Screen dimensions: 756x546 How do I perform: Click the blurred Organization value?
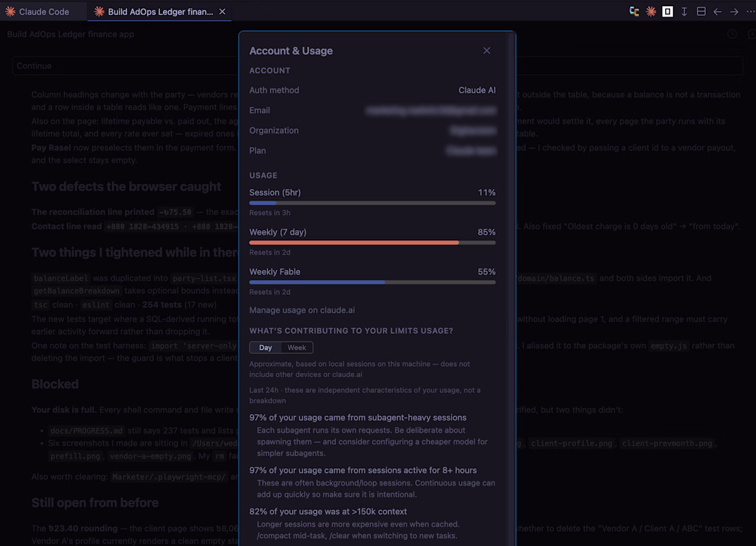[x=473, y=130]
